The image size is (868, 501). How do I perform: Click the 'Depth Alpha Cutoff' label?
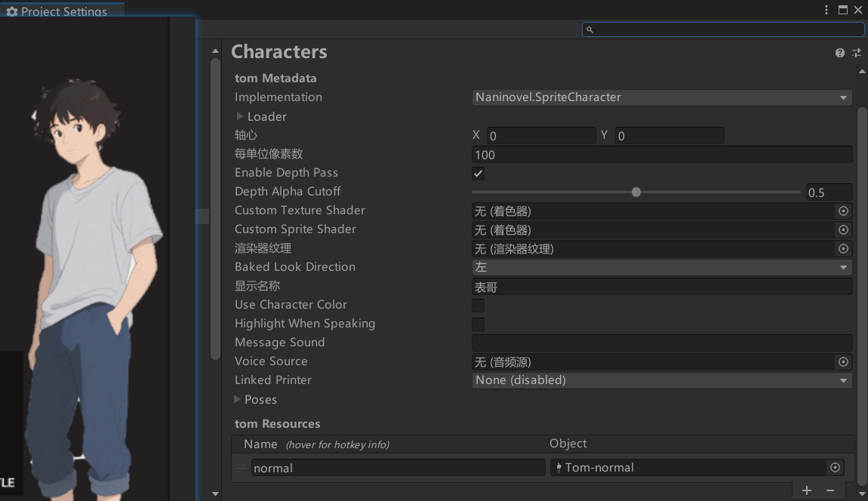click(x=288, y=192)
